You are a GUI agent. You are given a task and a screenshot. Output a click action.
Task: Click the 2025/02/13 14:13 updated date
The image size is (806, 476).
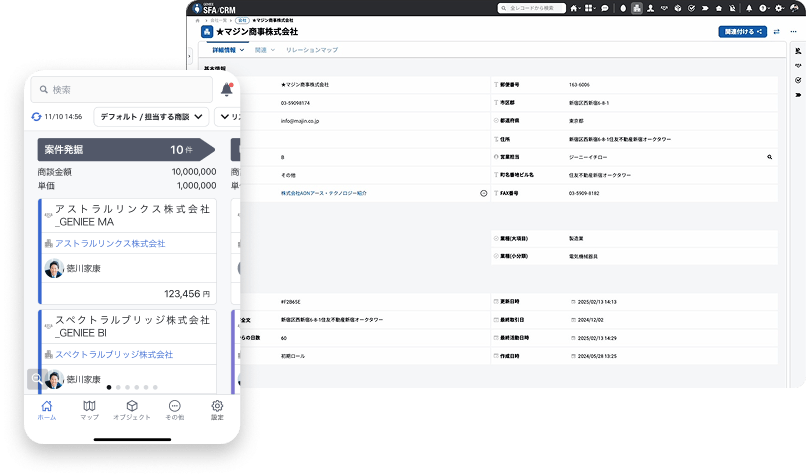tap(597, 302)
